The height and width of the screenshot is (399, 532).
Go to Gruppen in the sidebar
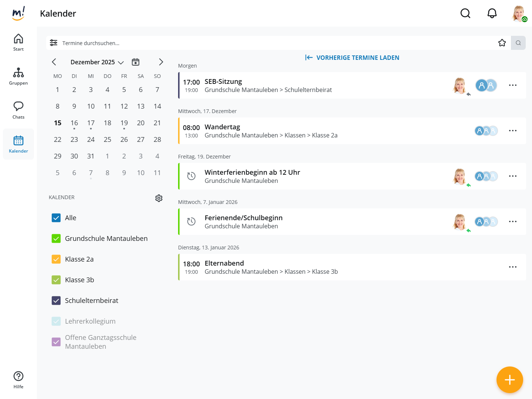[x=18, y=76]
